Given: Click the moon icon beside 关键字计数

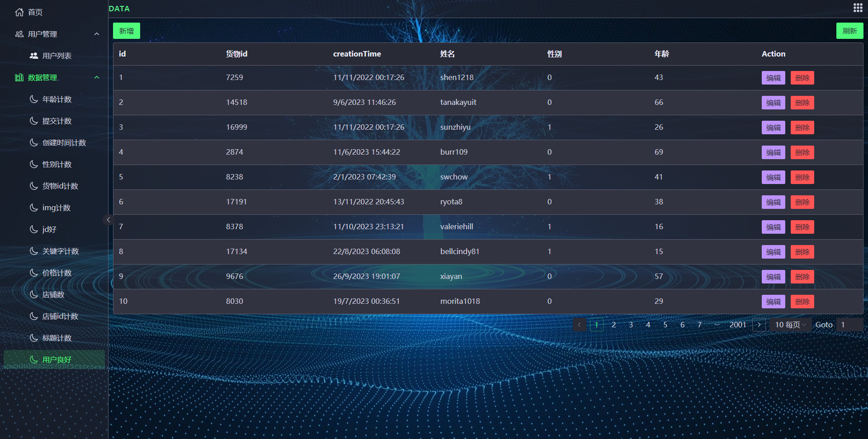Looking at the screenshot, I should (34, 251).
